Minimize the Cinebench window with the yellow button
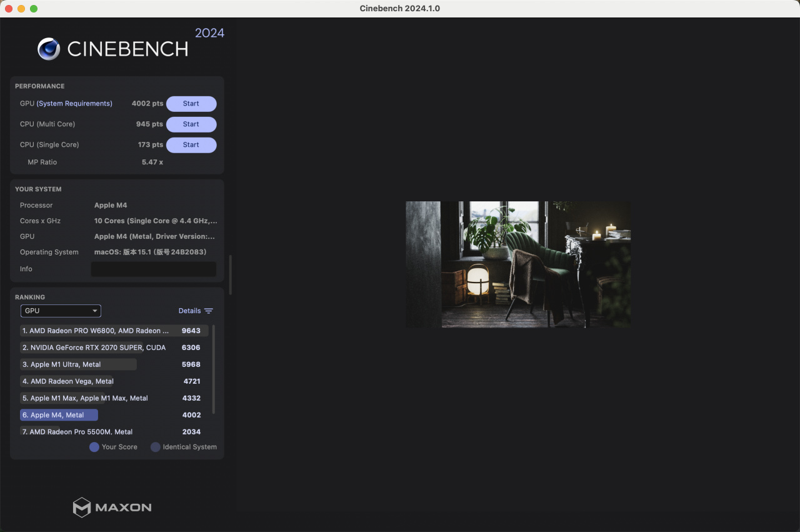Image resolution: width=800 pixels, height=532 pixels. pos(21,9)
